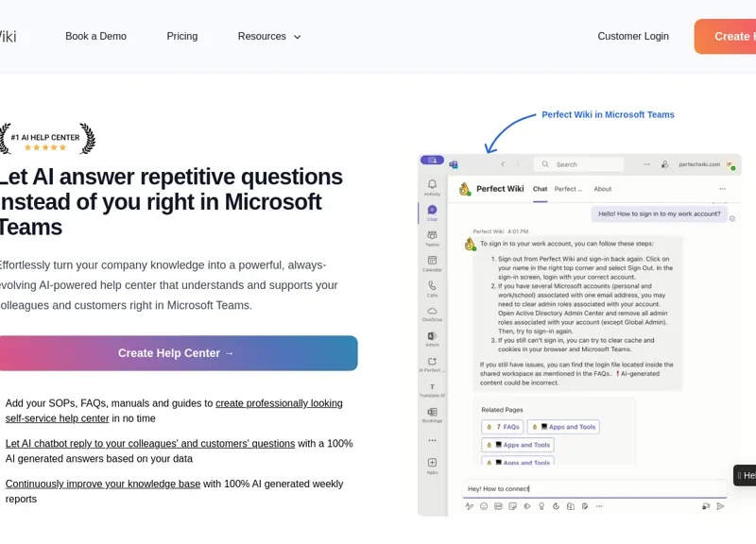
Task: Open the Book a Demo menu item
Action: click(95, 37)
